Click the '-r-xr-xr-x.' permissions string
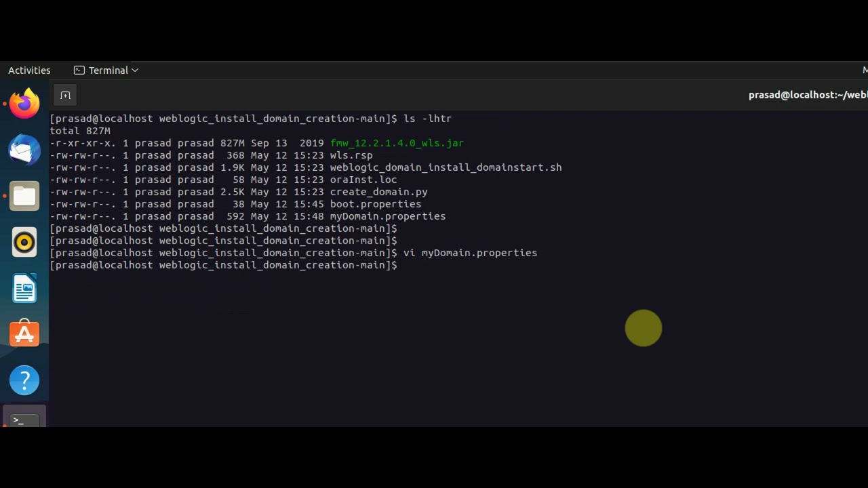This screenshot has height=488, width=868. pos(83,143)
